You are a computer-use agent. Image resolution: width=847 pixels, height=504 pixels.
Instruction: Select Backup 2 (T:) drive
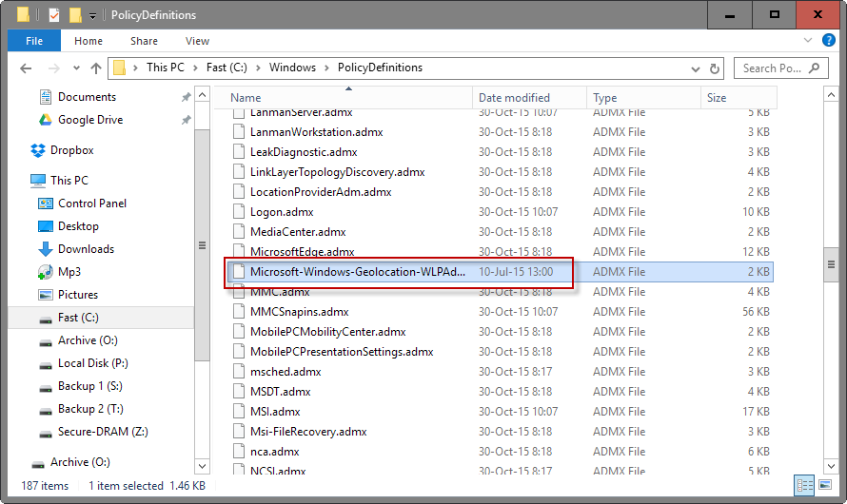click(90, 409)
